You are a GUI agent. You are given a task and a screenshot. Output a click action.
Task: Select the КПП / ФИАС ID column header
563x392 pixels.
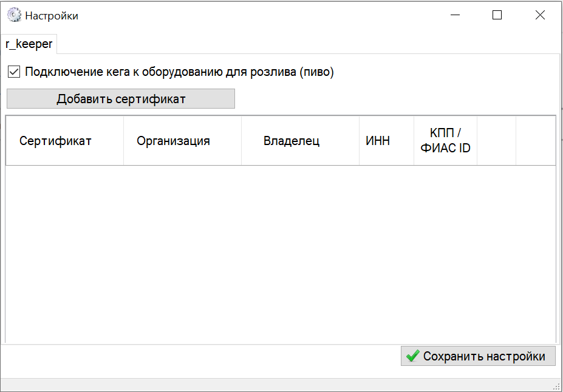pyautogui.click(x=445, y=140)
